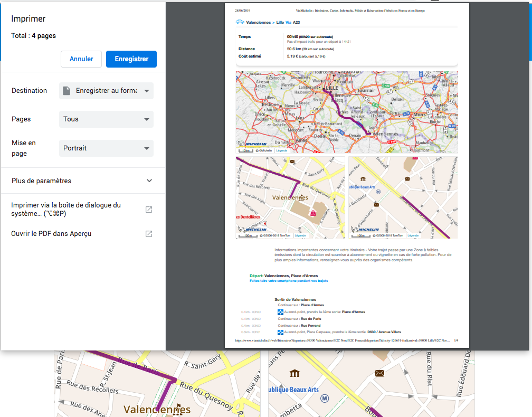Click roundabout icon near Place Carpeaux step
Screen dimensions: 532x417
tap(280, 332)
